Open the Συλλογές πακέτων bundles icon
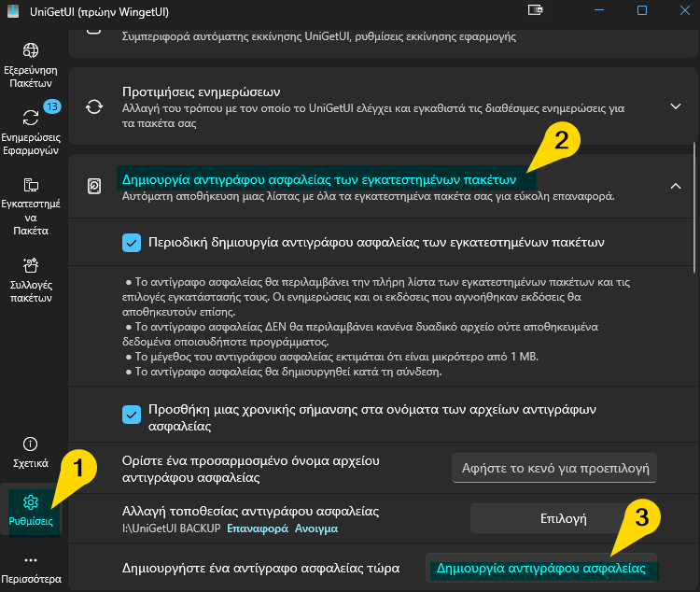This screenshot has height=592, width=700. (31, 267)
